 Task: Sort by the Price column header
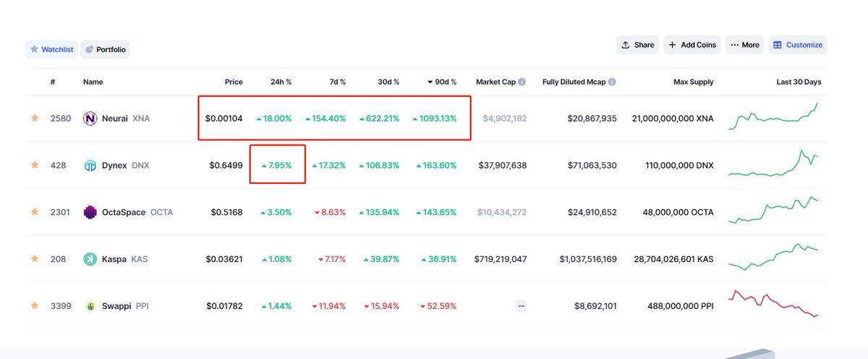(234, 82)
